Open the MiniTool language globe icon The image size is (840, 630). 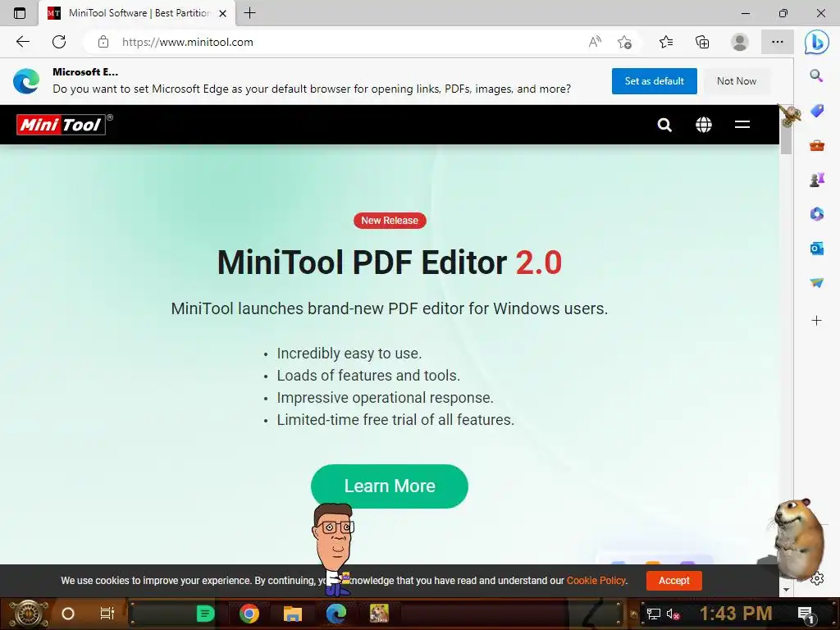tap(703, 125)
